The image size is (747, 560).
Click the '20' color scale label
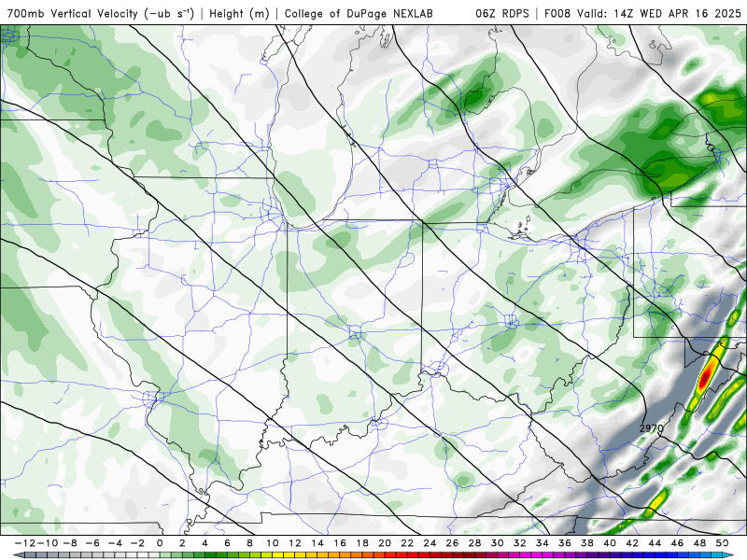coord(385,543)
